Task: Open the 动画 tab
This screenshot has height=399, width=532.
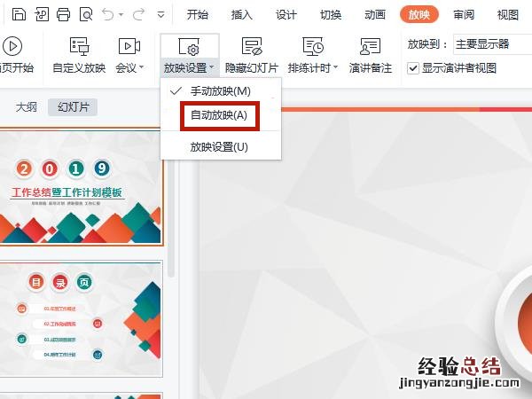Action: tap(375, 15)
